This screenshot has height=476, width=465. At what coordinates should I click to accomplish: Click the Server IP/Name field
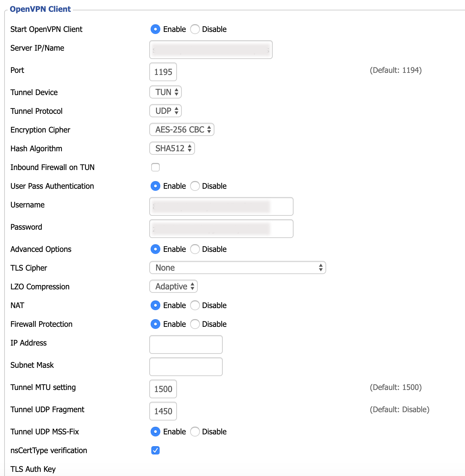pos(211,50)
